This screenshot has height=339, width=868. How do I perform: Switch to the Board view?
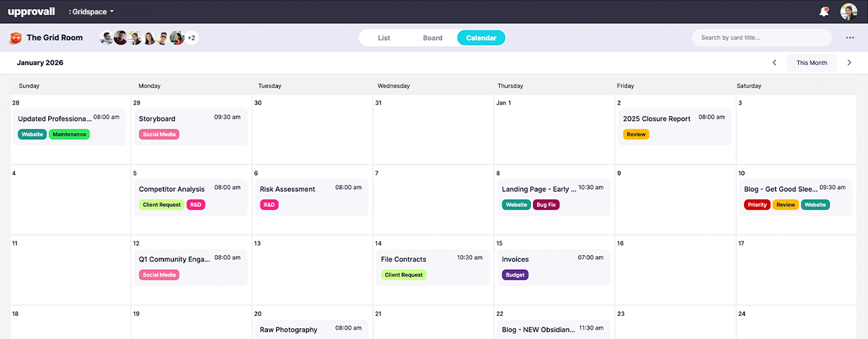coord(433,38)
